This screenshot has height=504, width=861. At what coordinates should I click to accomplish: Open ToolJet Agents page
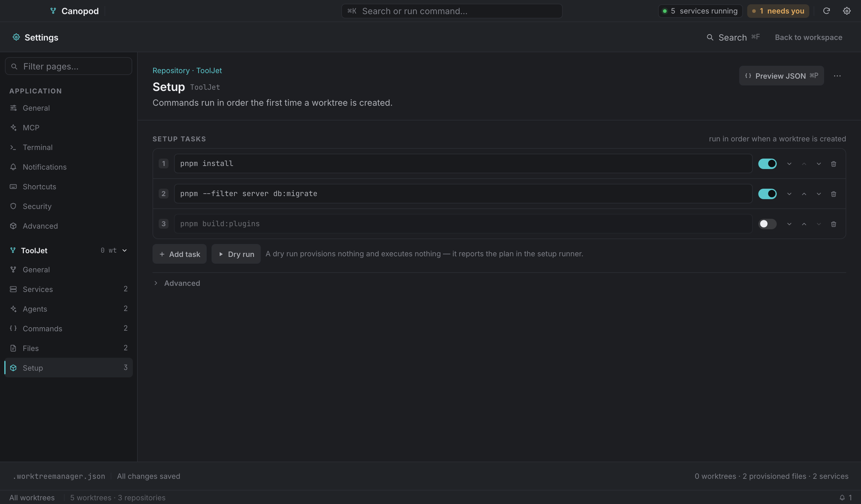[68, 309]
